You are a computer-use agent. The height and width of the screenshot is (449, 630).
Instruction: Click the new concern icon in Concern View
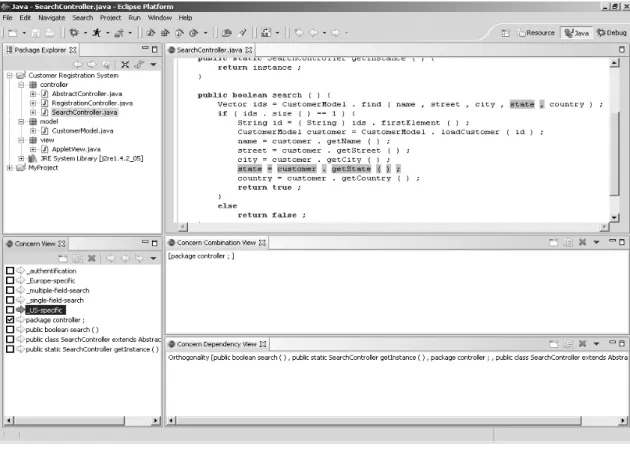63,258
